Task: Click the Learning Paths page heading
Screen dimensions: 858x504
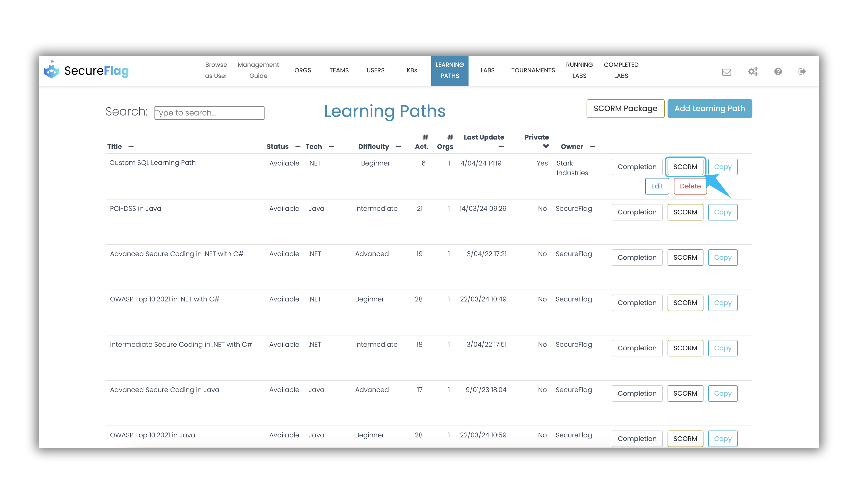Action: (x=385, y=111)
